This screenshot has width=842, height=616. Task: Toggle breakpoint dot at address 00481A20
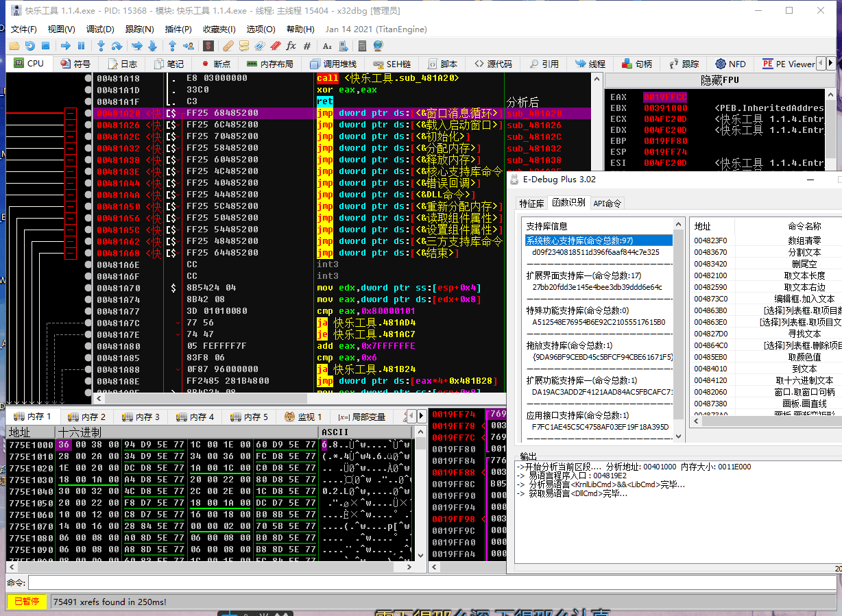(x=88, y=113)
